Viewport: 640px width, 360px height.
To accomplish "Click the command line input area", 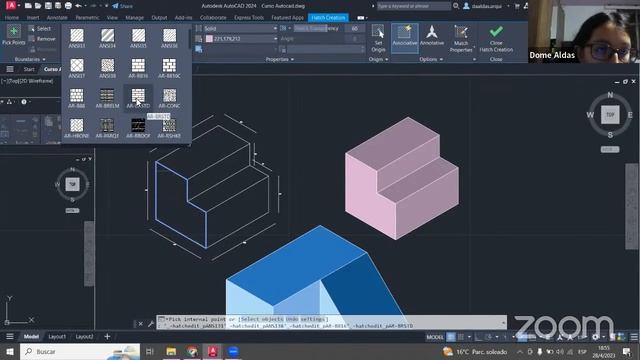I will click(332, 322).
